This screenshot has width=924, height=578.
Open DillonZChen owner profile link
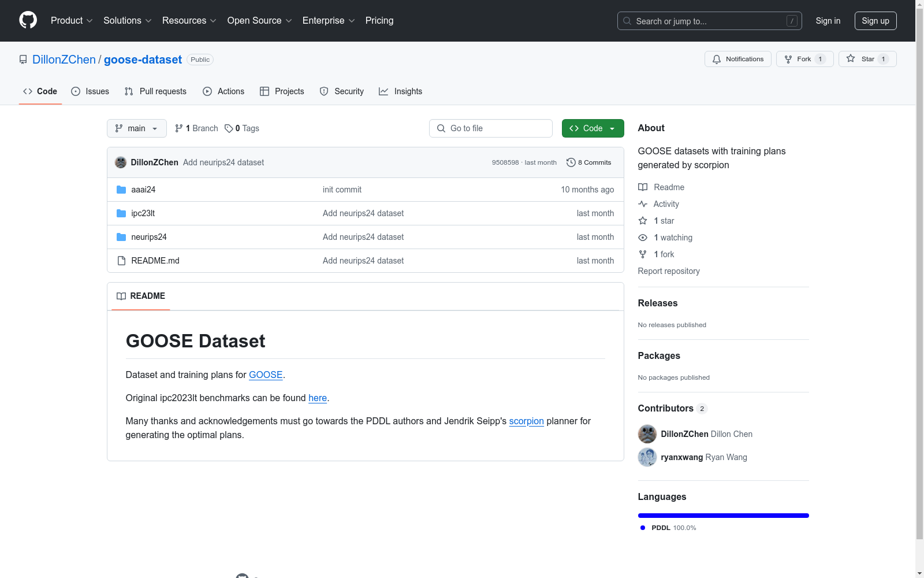(x=64, y=60)
